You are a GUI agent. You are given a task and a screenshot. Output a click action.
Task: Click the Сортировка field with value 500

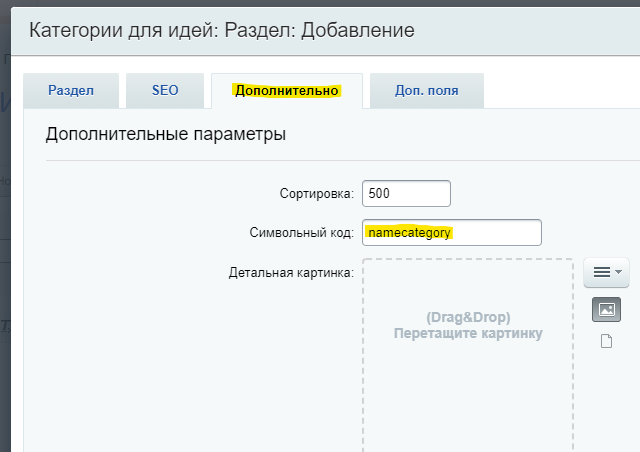[406, 194]
